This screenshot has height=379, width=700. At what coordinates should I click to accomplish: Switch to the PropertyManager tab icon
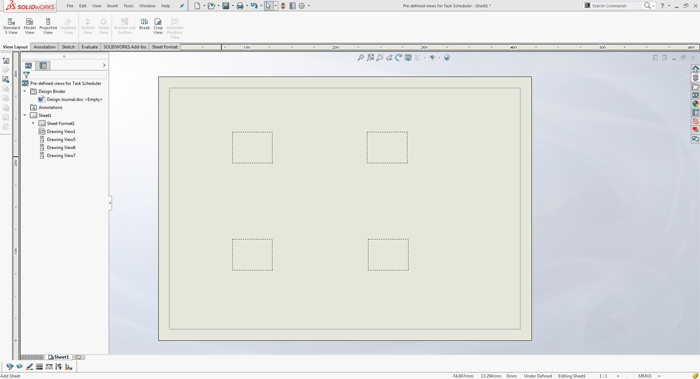(x=43, y=66)
